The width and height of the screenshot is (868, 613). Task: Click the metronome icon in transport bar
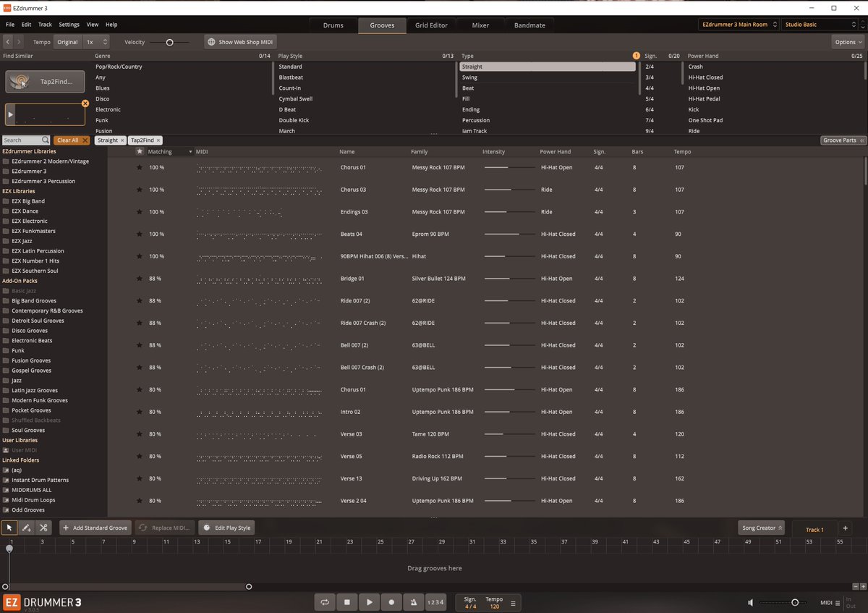tap(413, 602)
